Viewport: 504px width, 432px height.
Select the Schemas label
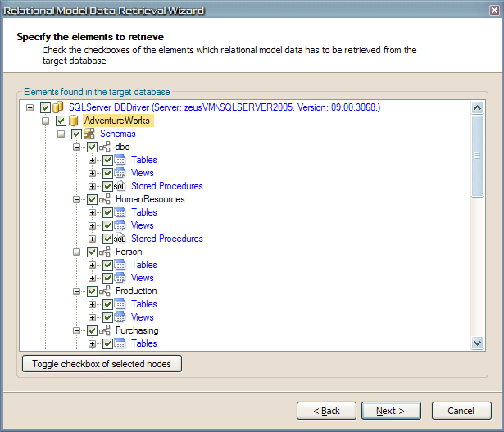click(x=118, y=134)
